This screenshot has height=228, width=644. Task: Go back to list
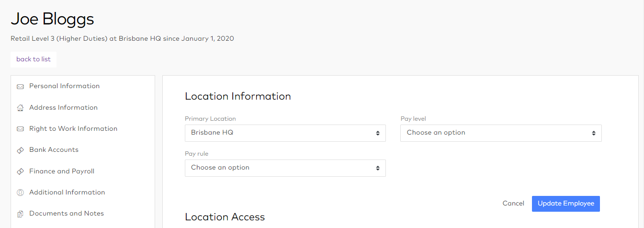point(34,59)
